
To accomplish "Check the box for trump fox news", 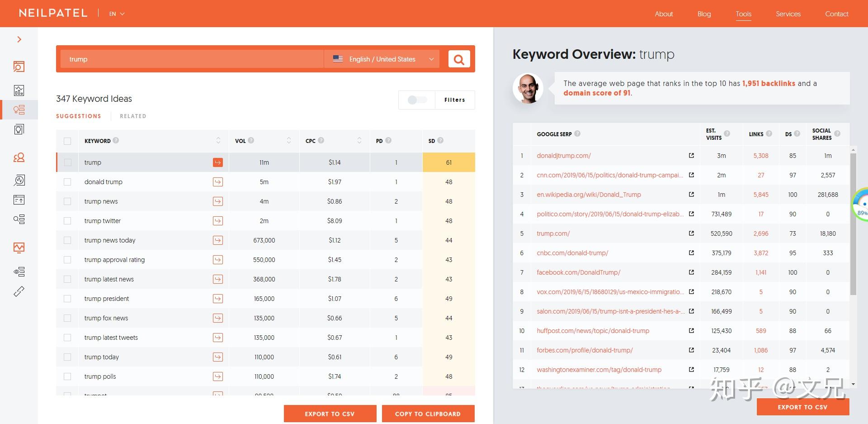I will point(67,318).
